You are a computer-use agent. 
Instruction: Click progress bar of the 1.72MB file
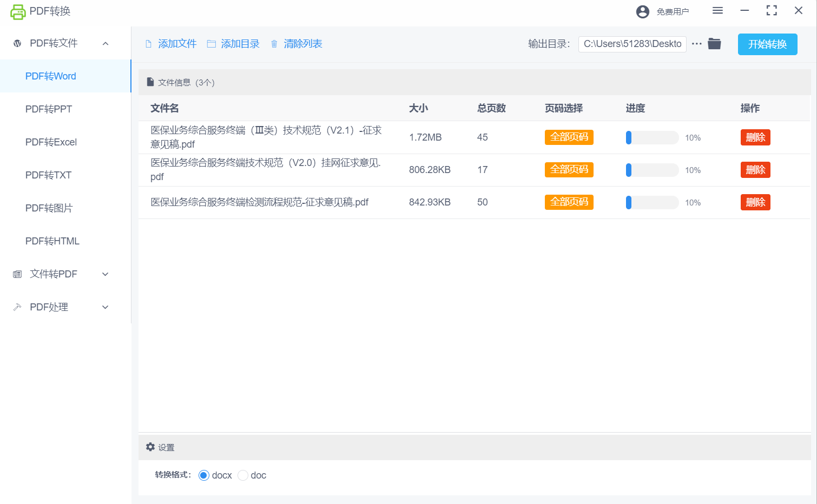652,138
